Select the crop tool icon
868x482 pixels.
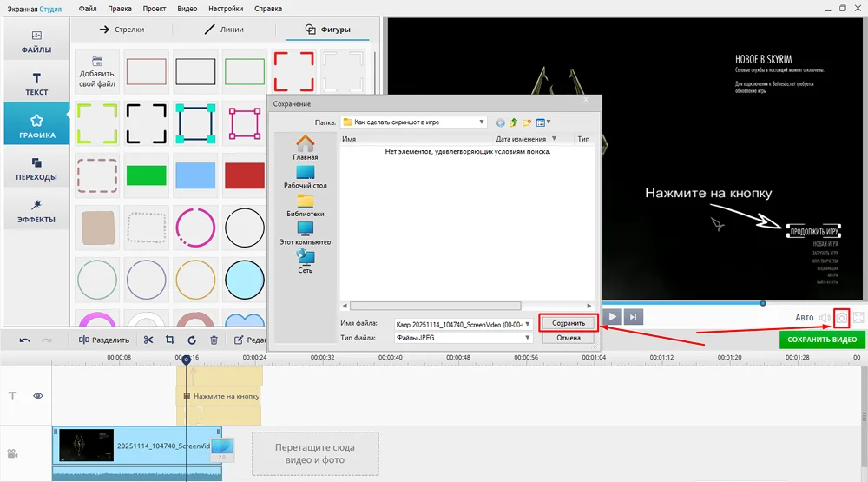coord(170,340)
